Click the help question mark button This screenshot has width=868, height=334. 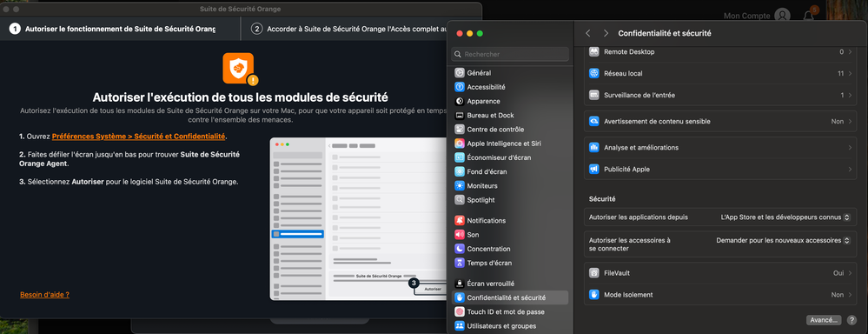[x=851, y=320]
